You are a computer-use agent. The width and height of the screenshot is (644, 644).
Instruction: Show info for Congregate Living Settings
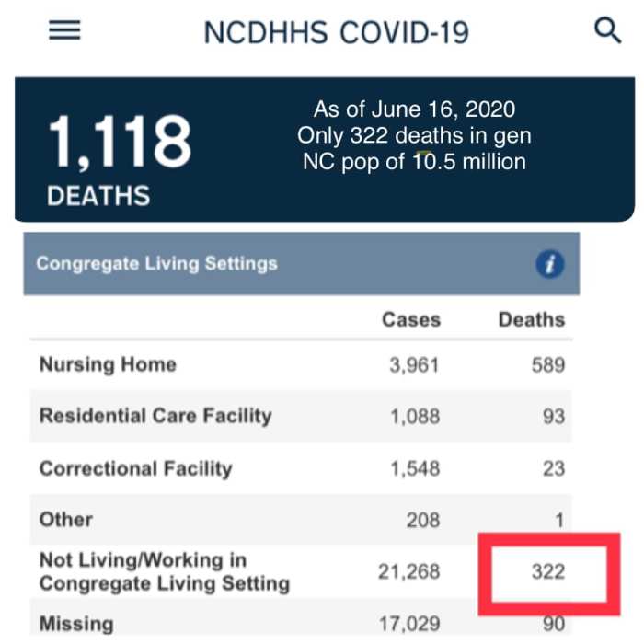549,265
